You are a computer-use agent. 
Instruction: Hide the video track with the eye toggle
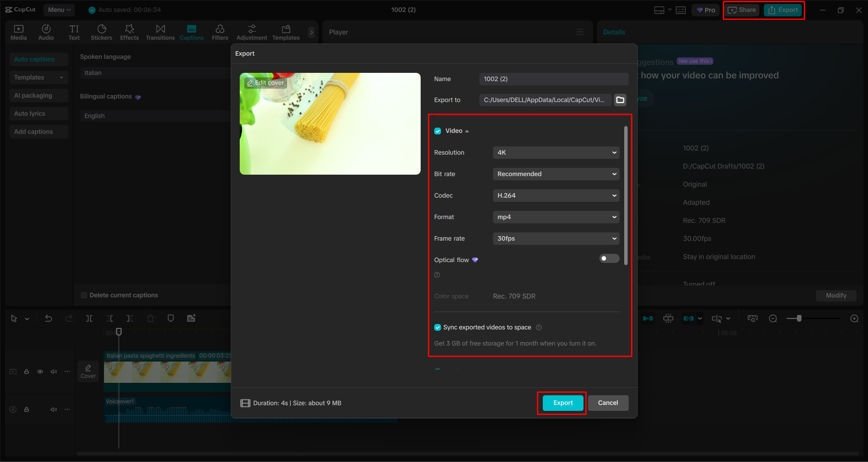pyautogui.click(x=40, y=371)
